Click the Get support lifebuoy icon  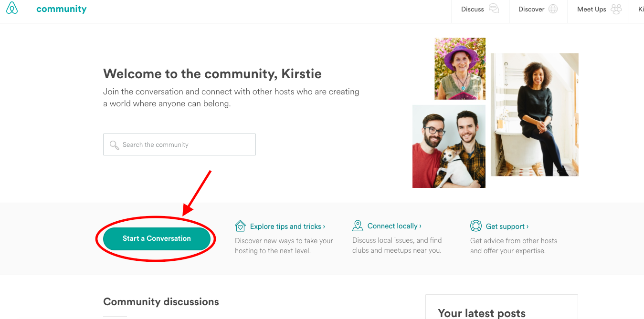(x=475, y=226)
